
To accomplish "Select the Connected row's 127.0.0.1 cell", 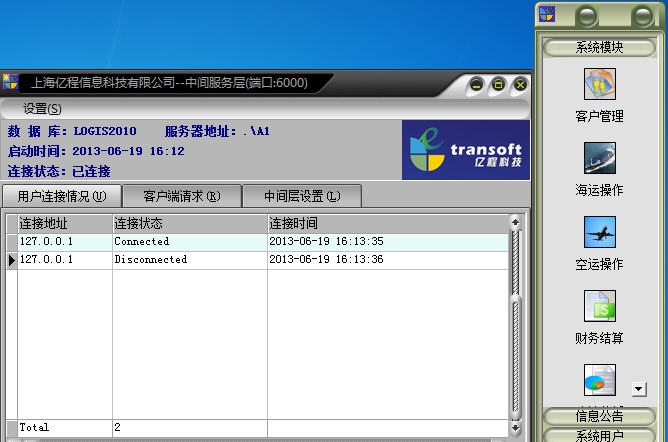I will [65, 242].
